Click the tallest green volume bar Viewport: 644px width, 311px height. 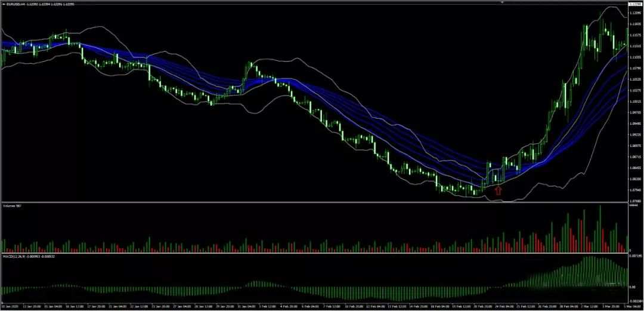[600, 229]
